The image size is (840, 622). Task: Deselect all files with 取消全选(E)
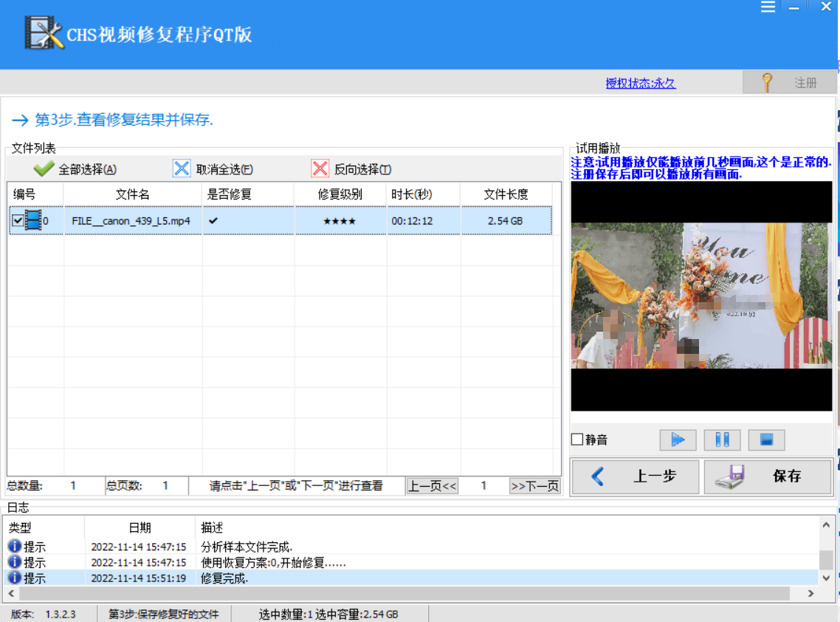click(213, 169)
